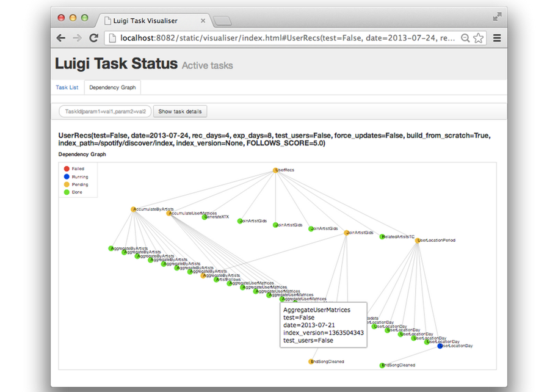Click the pending EndSongCleaned task node

[310, 360]
